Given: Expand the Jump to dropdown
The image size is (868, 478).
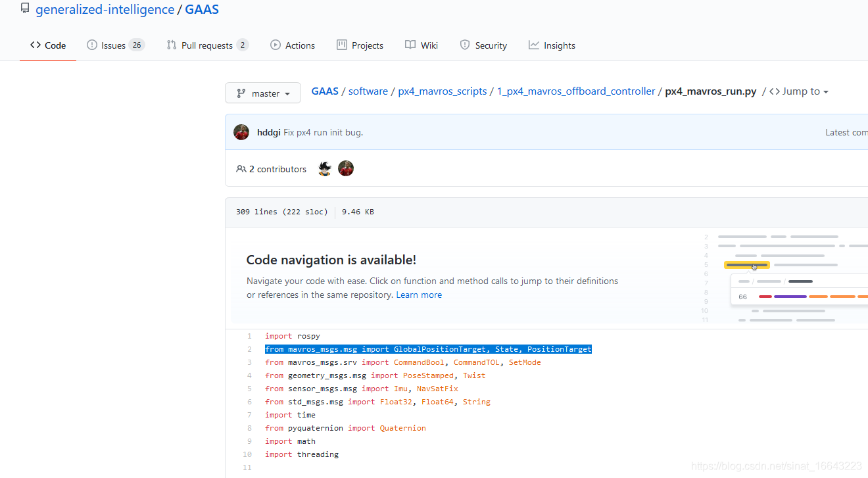Looking at the screenshot, I should click(799, 91).
